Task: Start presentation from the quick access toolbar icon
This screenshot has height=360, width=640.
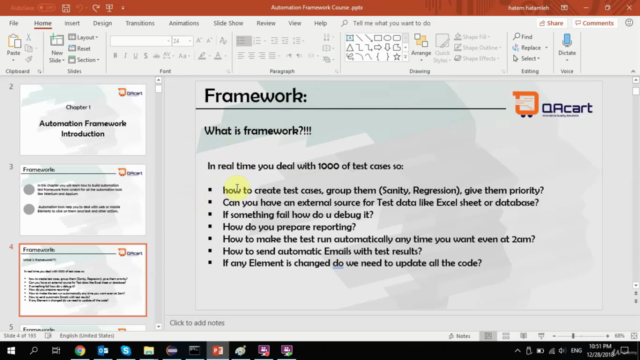Action: pyautogui.click(x=109, y=8)
